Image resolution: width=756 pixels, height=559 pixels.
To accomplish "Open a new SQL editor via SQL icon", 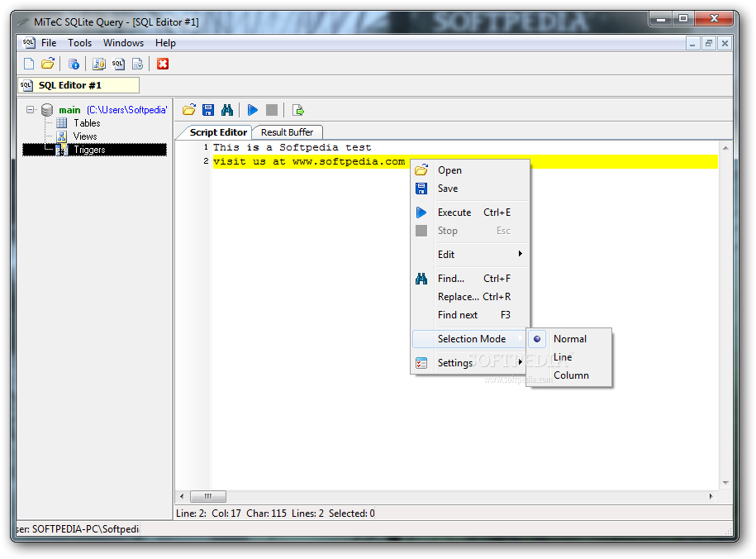I will tap(118, 64).
